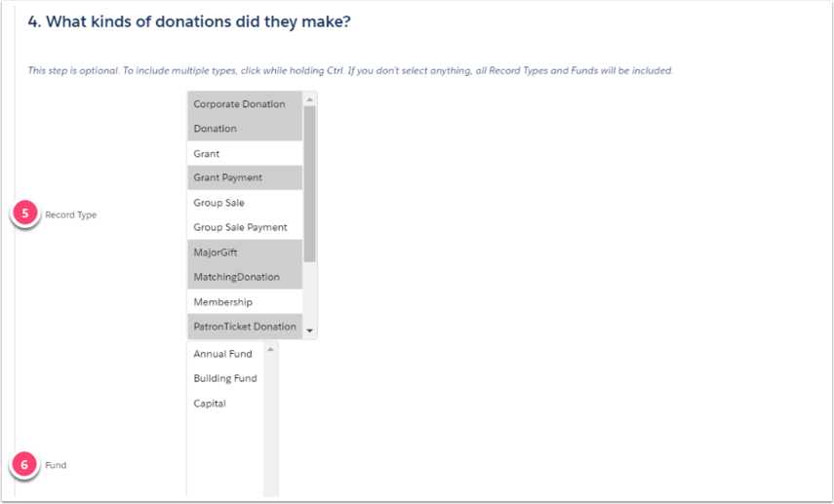Pick Group Sale Payment record type
The image size is (834, 504).
pyautogui.click(x=245, y=227)
